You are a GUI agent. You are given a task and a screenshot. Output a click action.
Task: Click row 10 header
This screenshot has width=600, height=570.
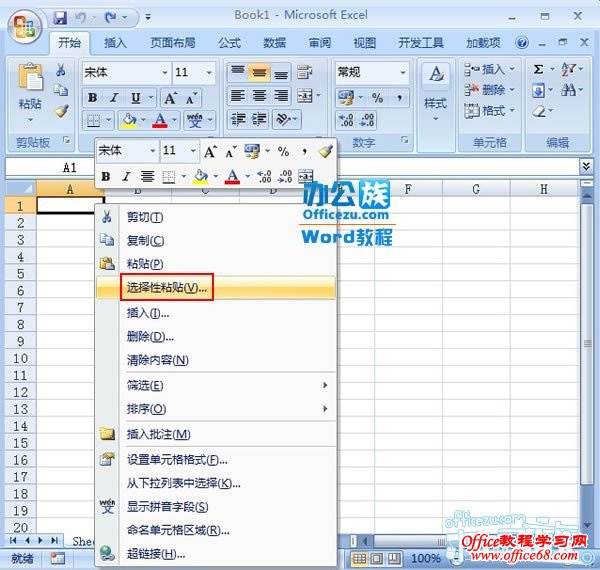coord(20,358)
